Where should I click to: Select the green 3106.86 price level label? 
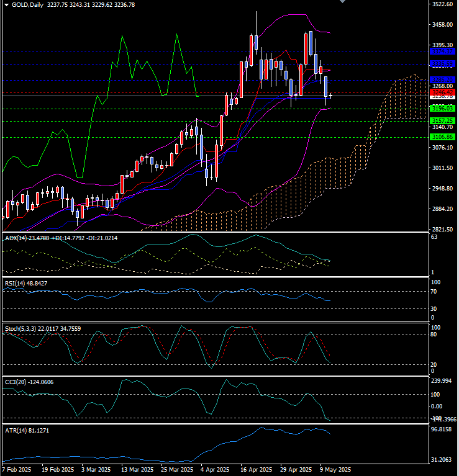[x=443, y=137]
